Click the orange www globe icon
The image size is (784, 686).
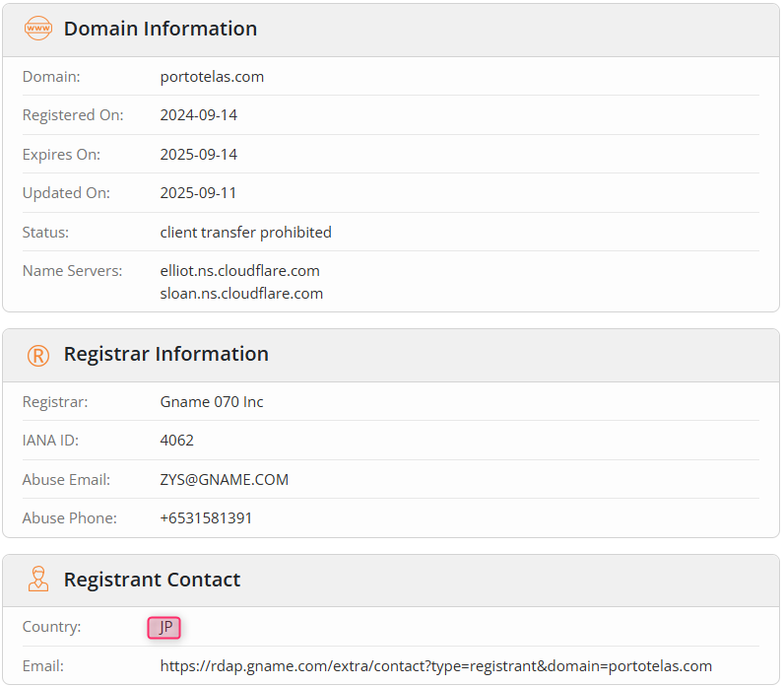coord(38,29)
